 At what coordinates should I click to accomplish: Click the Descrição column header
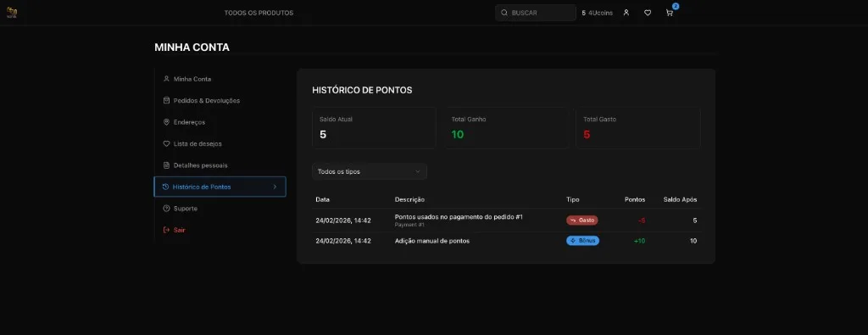pyautogui.click(x=409, y=199)
